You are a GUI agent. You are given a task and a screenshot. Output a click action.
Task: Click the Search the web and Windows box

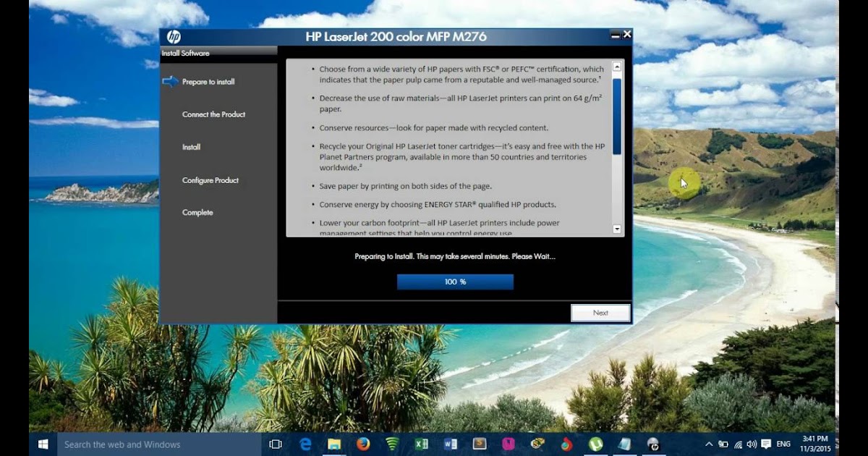[x=159, y=444]
